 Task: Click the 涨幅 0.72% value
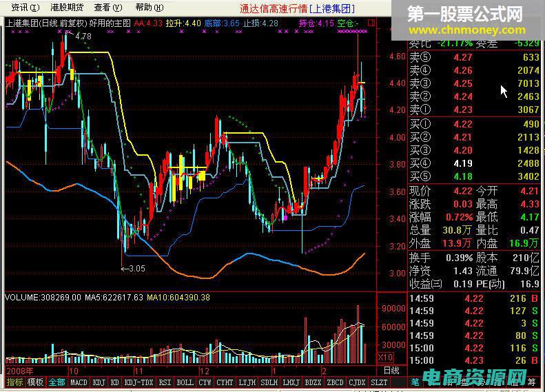tap(459, 217)
